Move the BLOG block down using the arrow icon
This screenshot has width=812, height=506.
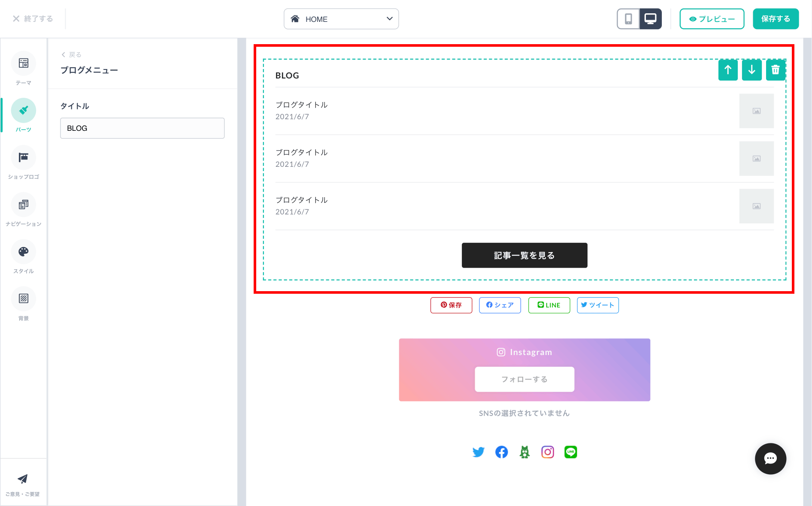[x=751, y=70]
